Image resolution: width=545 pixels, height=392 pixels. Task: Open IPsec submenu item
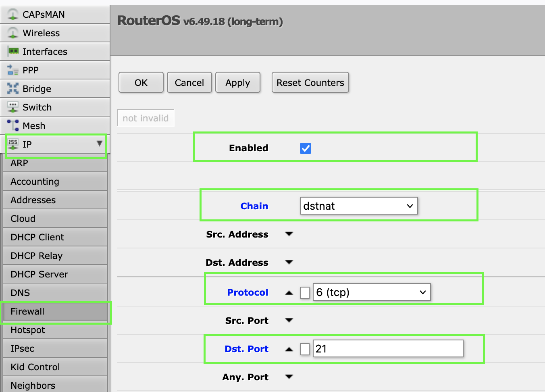[x=55, y=348]
